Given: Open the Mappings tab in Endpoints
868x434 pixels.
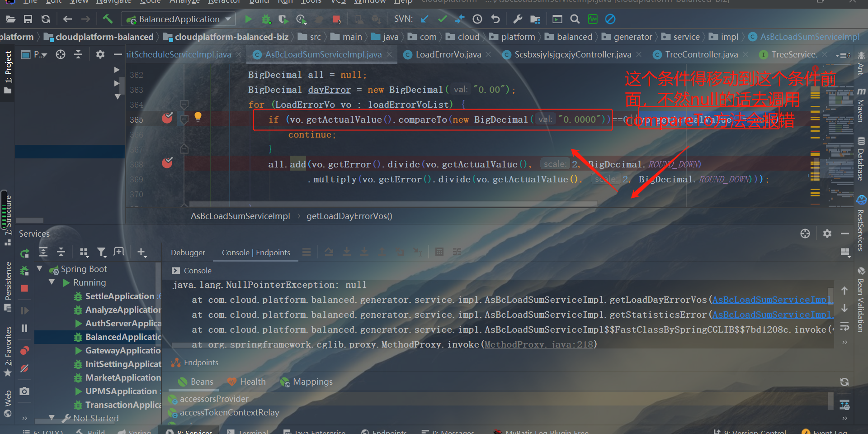Looking at the screenshot, I should pos(307,382).
